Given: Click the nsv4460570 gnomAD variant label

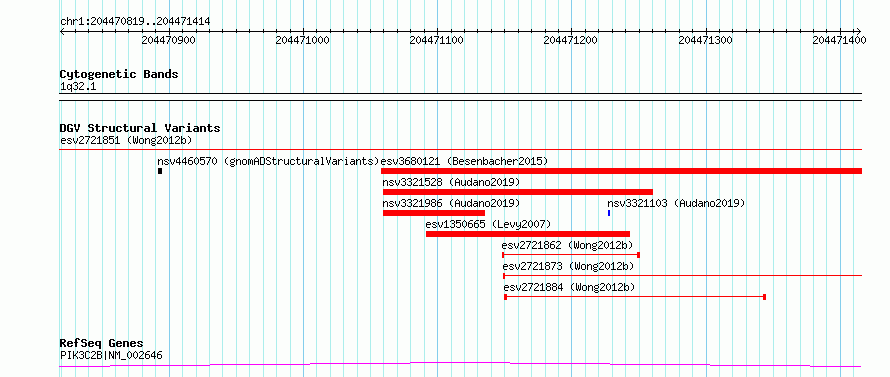Looking at the screenshot, I should pos(268,161).
